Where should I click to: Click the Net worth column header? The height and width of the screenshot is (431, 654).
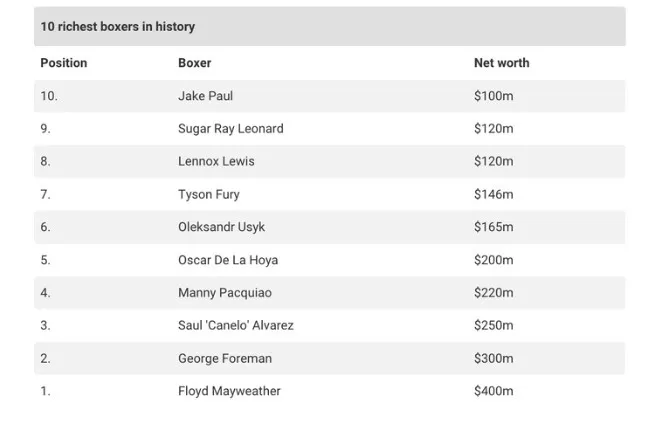501,63
